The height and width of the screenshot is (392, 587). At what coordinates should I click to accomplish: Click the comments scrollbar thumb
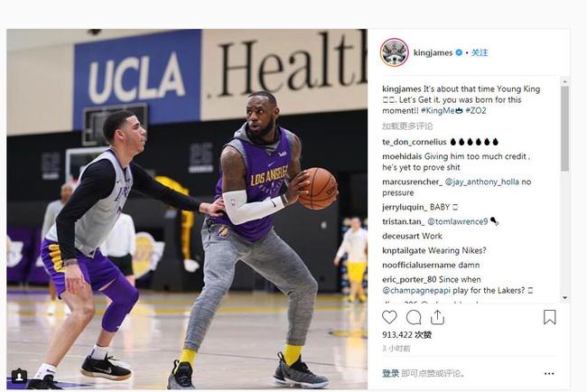(x=564, y=129)
